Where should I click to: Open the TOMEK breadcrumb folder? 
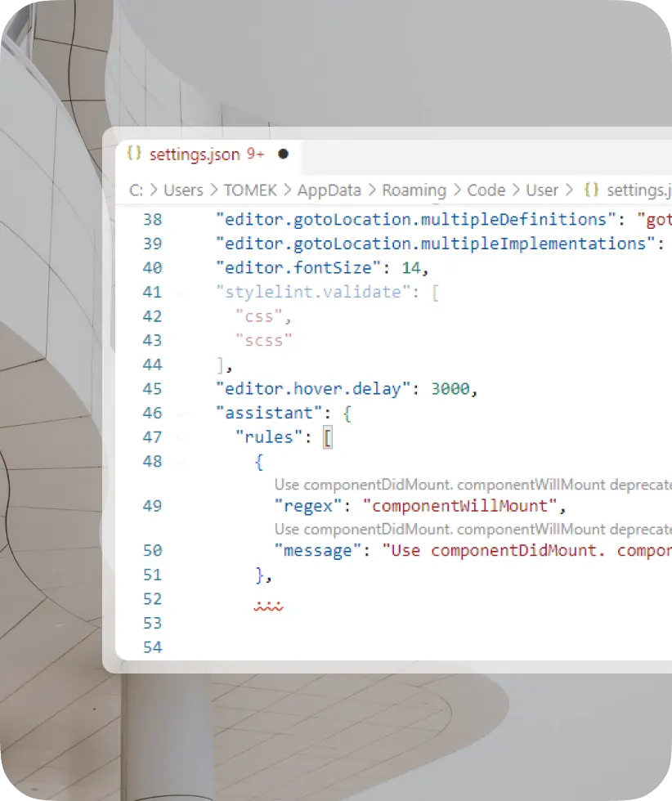250,190
